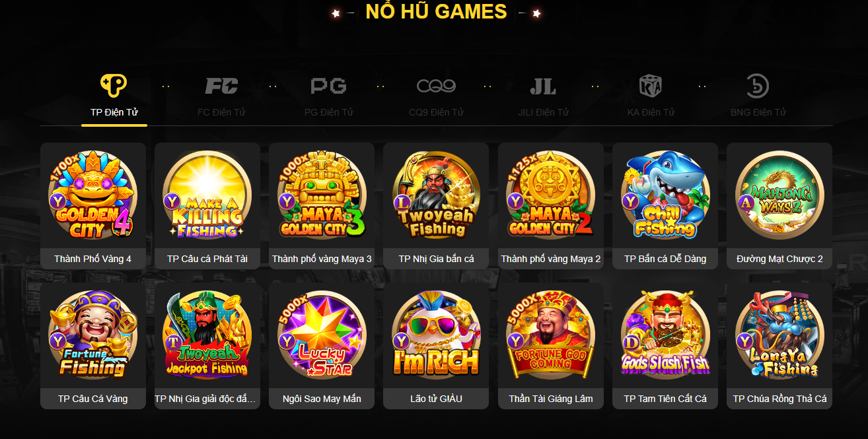Viewport: 868px width, 439px height.
Task: Select the I'm RICH chicken game icon
Action: pos(436,335)
